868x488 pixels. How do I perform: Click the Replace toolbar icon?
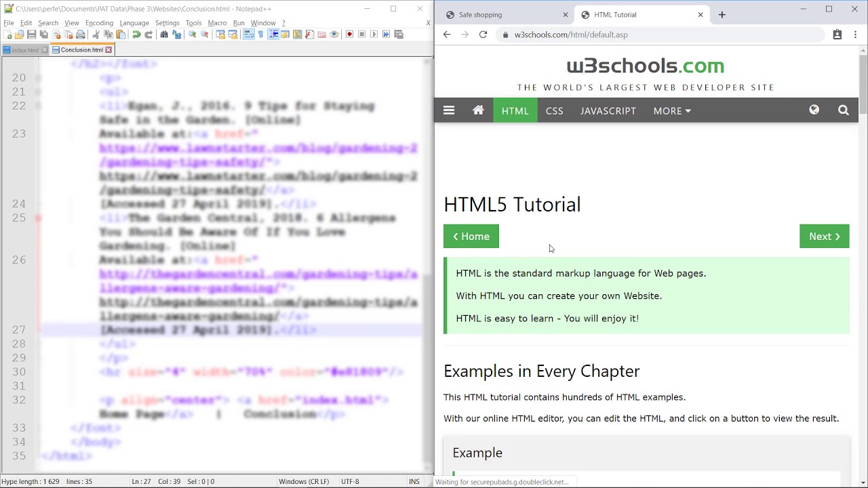click(x=176, y=34)
